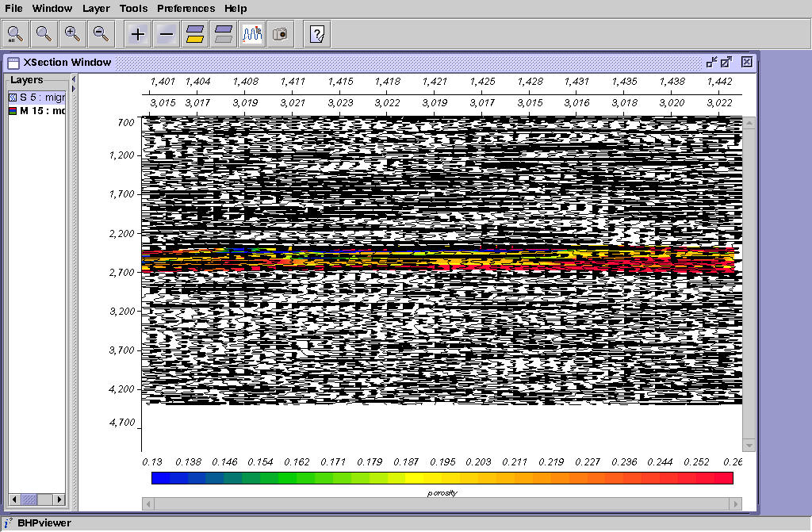Maximize the XSection Window
Viewport: 812px width, 532px height.
point(726,62)
